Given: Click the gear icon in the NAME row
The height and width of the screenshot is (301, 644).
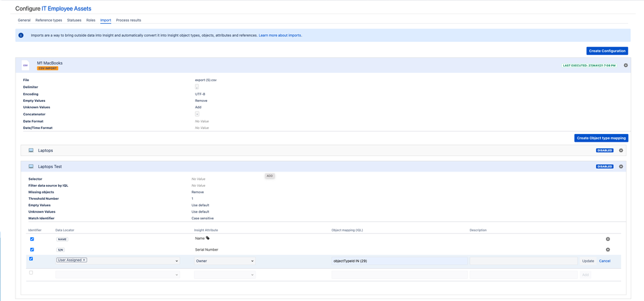Looking at the screenshot, I should coord(607,239).
